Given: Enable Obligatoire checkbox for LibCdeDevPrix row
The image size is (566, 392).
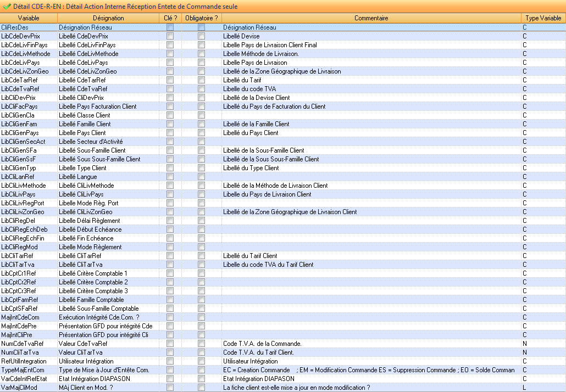Looking at the screenshot, I should click(202, 36).
